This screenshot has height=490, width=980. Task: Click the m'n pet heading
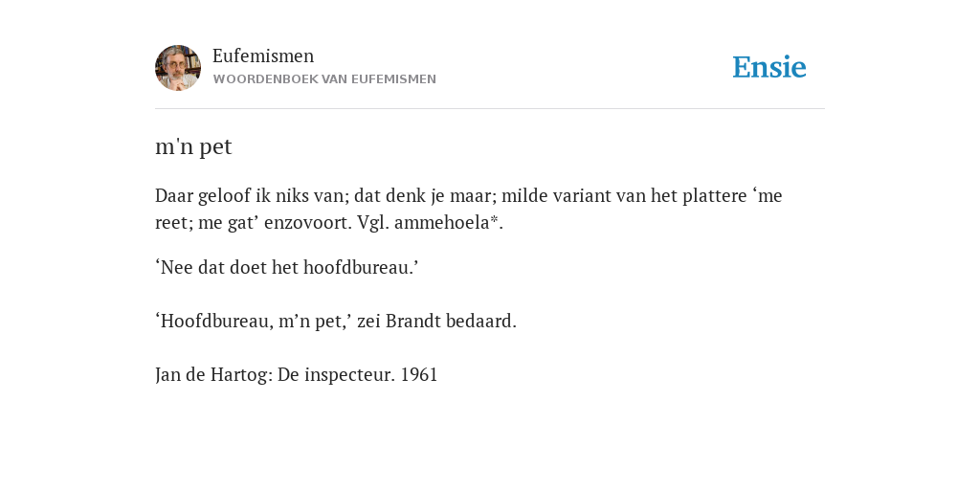(193, 146)
